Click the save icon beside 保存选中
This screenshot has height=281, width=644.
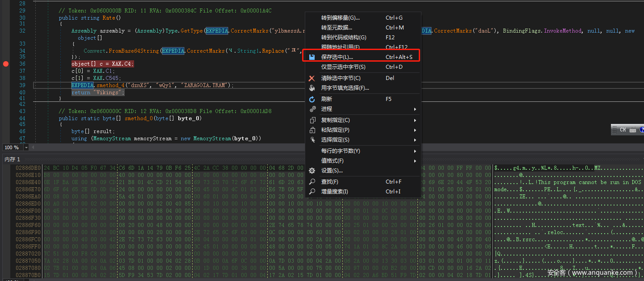(x=312, y=57)
